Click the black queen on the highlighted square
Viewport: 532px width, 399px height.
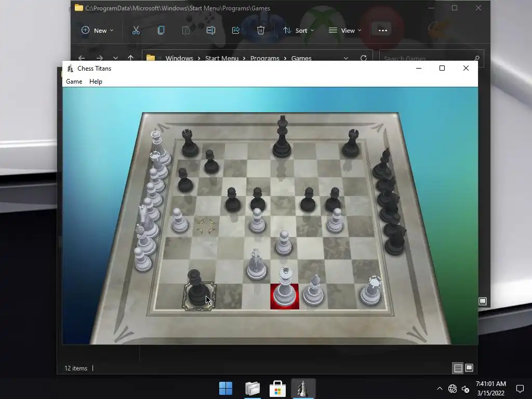198,289
